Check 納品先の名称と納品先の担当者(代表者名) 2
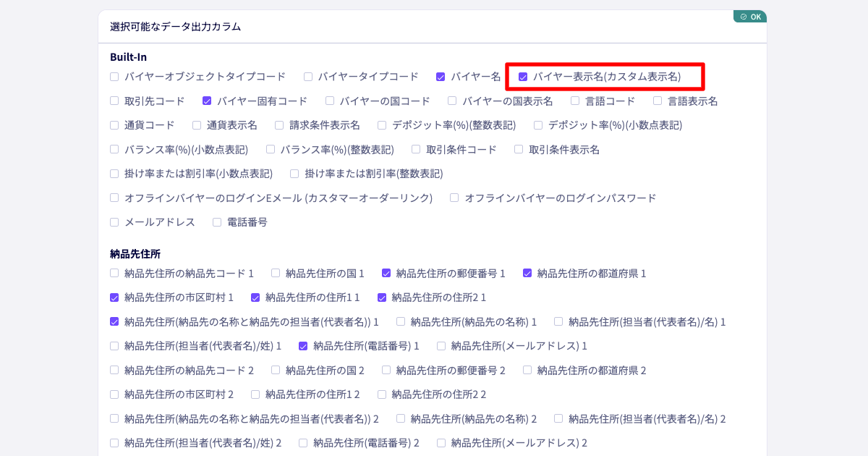 [x=114, y=418]
